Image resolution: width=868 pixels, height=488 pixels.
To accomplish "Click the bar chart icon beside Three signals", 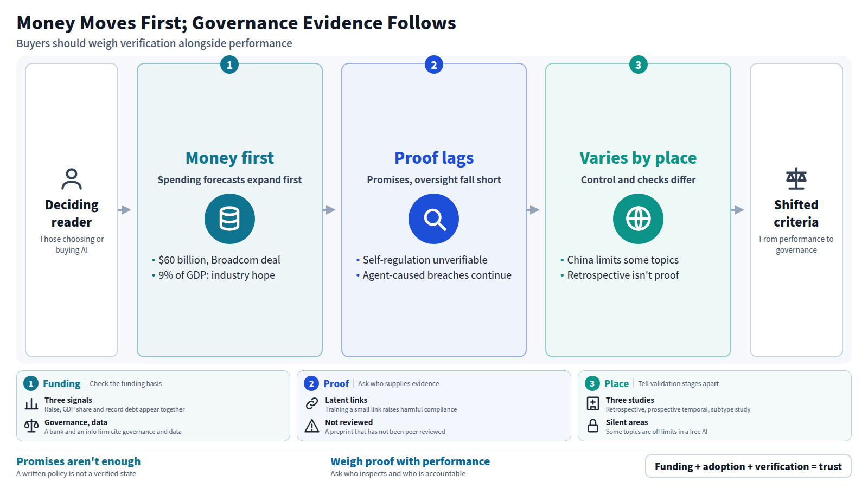I will pyautogui.click(x=31, y=404).
